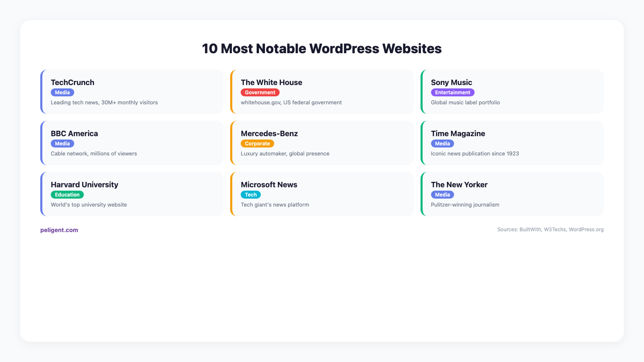Select 'Iconic news publication since 1923' text
This screenshot has width=644, height=362.
pos(475,154)
